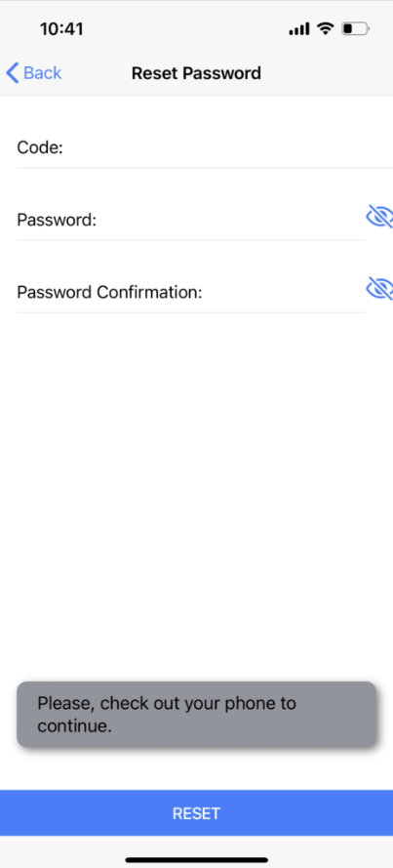The width and height of the screenshot is (393, 868).
Task: Check the battery icon in status bar
Action: [355, 28]
